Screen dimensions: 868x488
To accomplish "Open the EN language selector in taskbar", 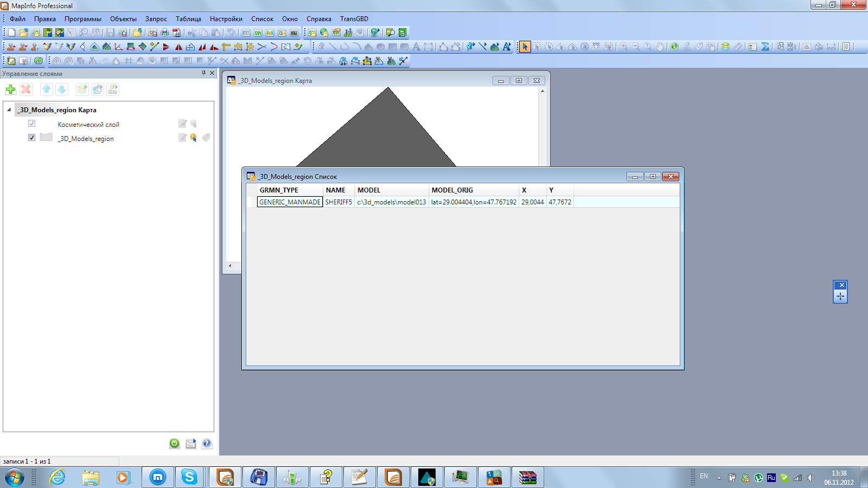I will [704, 476].
